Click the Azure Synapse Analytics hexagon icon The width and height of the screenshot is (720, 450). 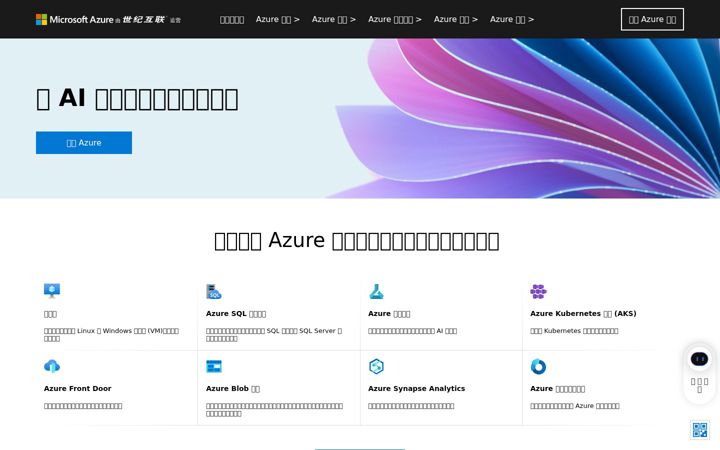pyautogui.click(x=376, y=366)
